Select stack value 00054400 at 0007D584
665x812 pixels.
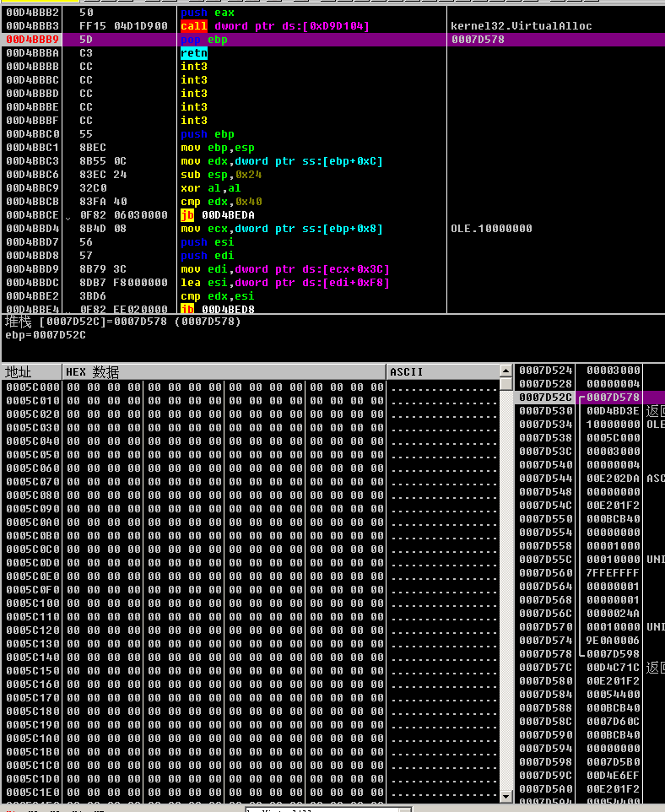pos(614,695)
